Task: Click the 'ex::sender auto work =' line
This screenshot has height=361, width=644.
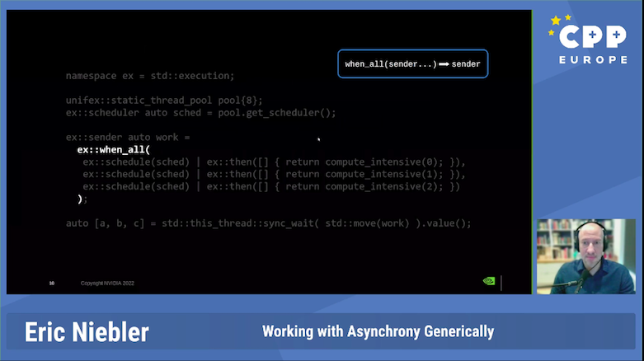Action: click(x=128, y=137)
